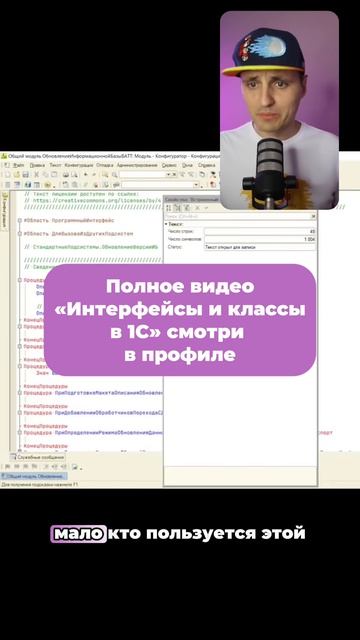Image resolution: width=360 pixels, height=640 pixels.
Task: Open the Текст menu
Action: 55,165
